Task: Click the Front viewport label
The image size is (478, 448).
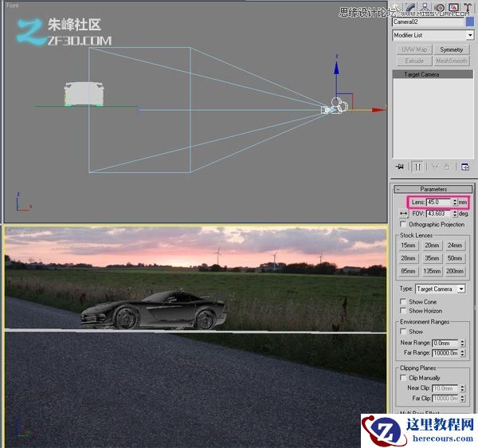Action: tap(12, 6)
